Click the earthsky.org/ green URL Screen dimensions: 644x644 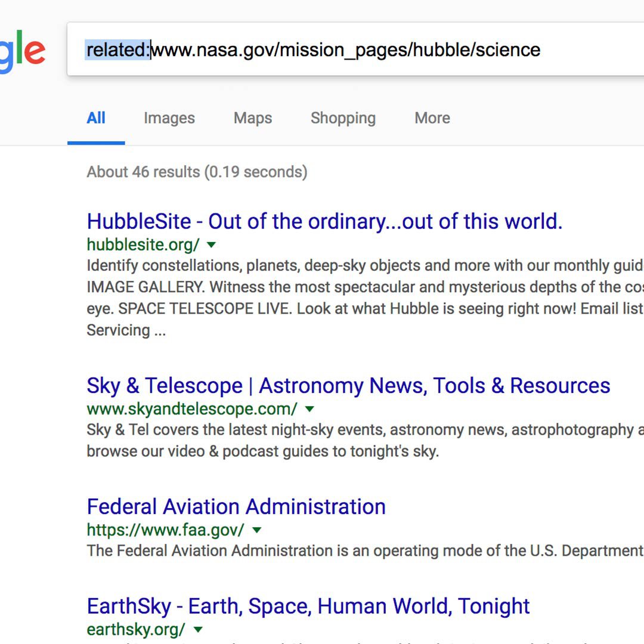135,630
